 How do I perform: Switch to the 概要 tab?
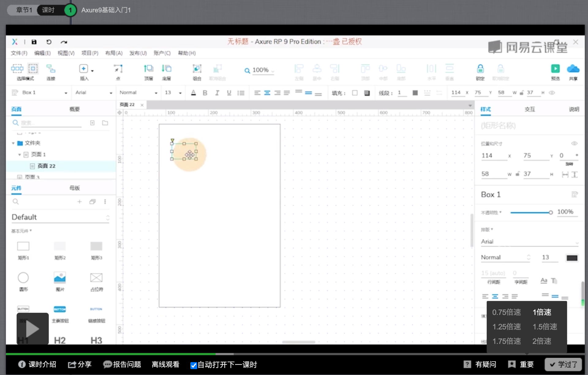tap(74, 109)
